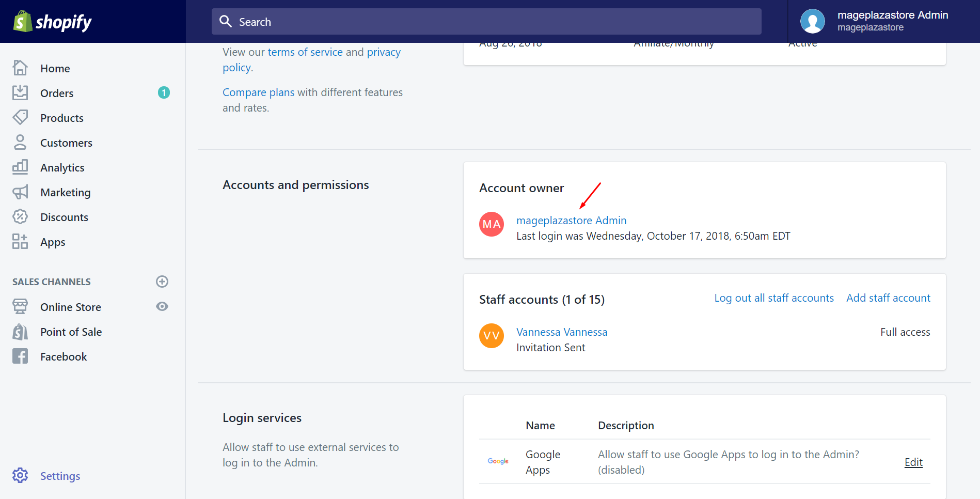This screenshot has height=499, width=980.
Task: Open Vannessa Vannessa staff account
Action: [x=562, y=332]
